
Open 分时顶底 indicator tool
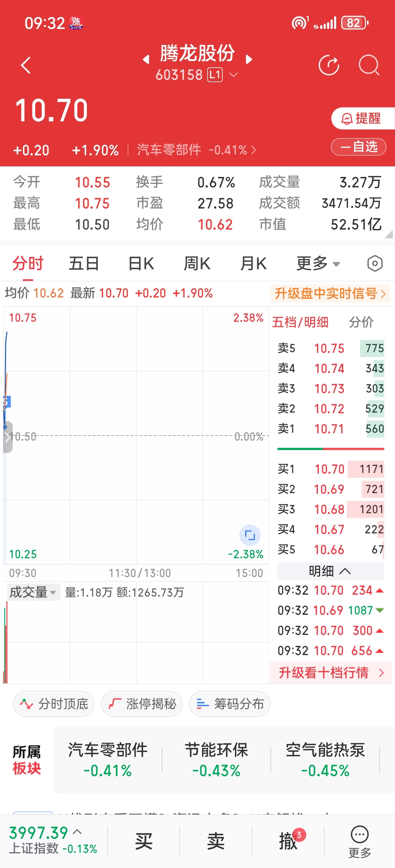point(54,704)
